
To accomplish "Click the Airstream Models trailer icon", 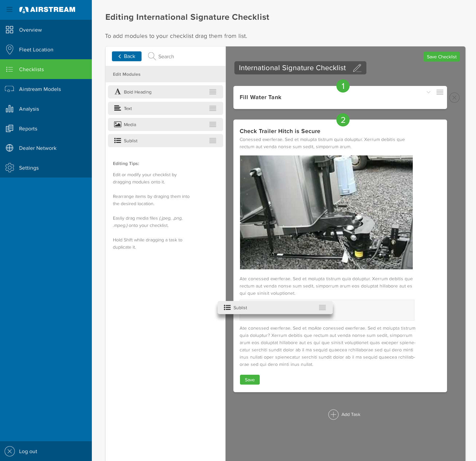I will [x=10, y=89].
